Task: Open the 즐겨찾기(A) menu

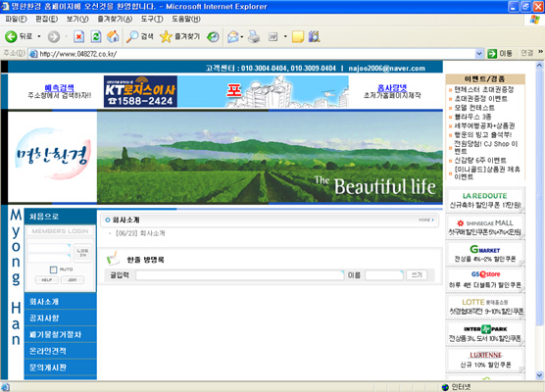Action: coord(115,20)
